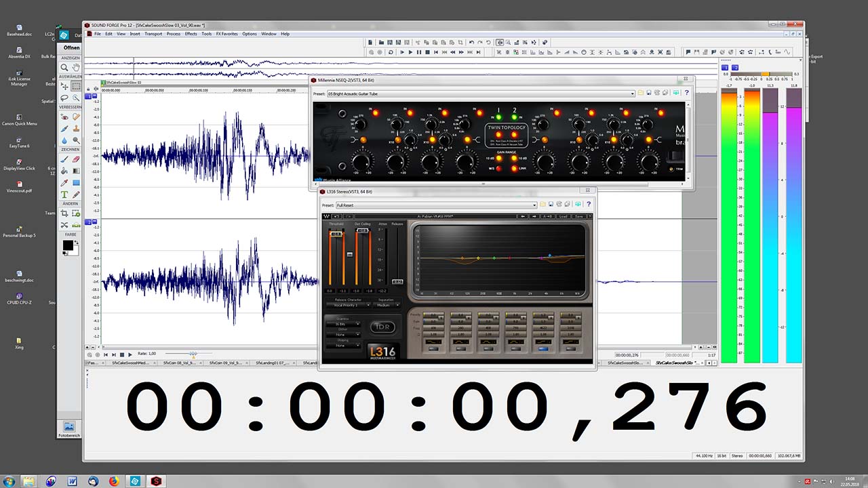Screen dimensions: 868x488
Task: Open the File menu in Sound Forge
Action: (x=98, y=33)
